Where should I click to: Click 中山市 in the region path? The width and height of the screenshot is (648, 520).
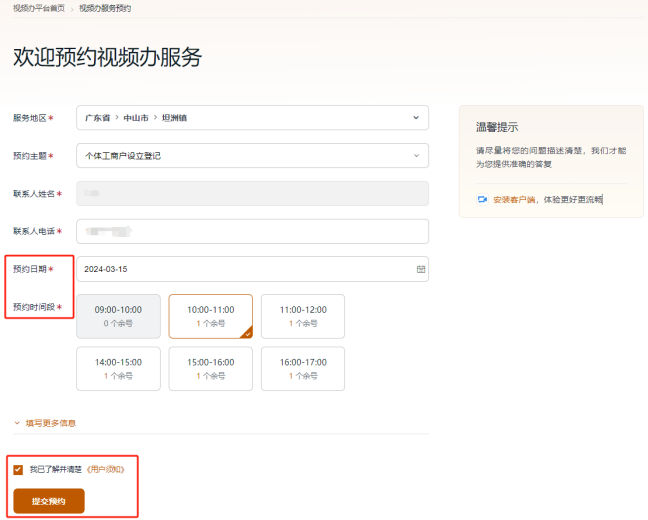(136, 118)
